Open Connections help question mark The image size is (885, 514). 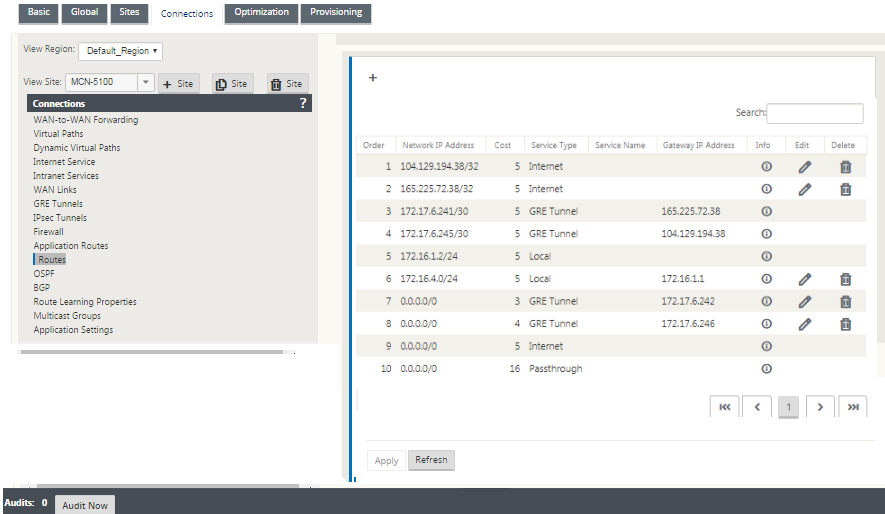303,103
